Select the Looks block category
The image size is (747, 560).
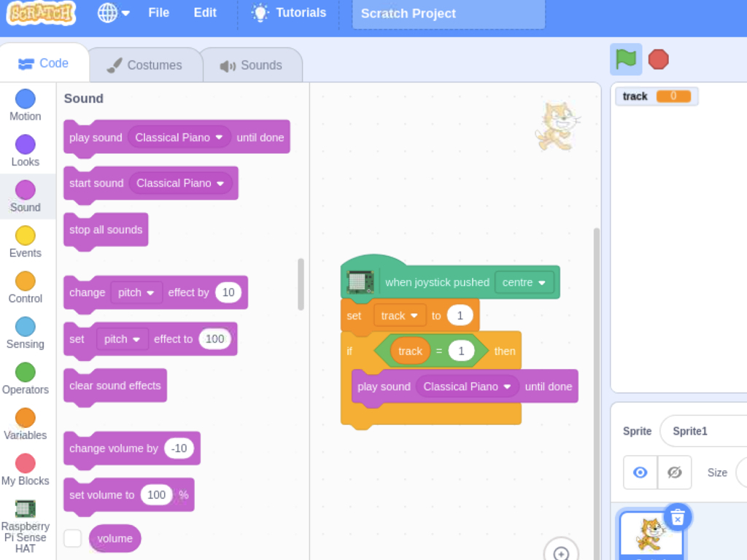[x=26, y=151]
